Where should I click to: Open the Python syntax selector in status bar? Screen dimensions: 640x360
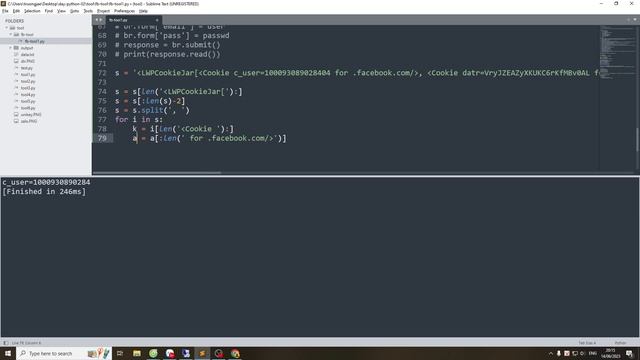(620, 343)
